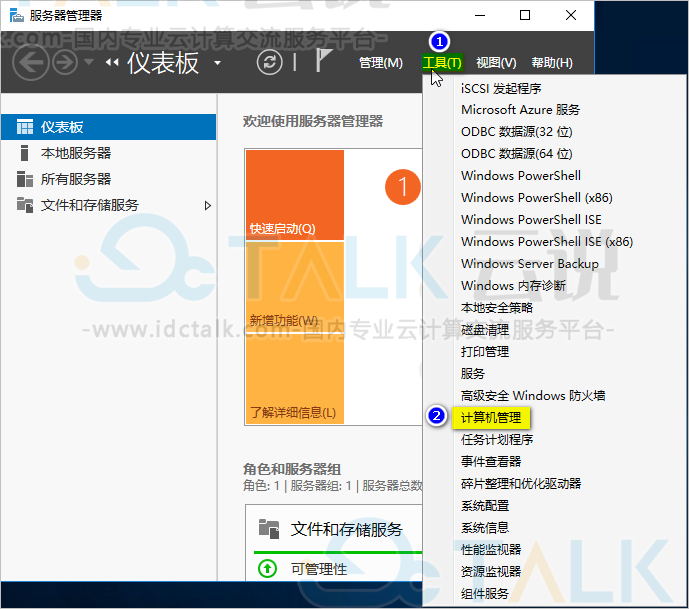
Task: Open 组件服务 menu entry
Action: coord(485,593)
